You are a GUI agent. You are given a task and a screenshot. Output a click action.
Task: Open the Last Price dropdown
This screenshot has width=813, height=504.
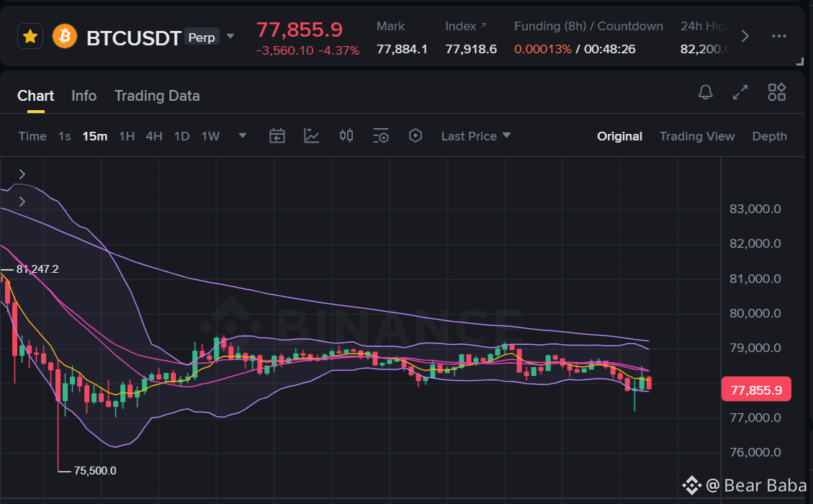pyautogui.click(x=476, y=136)
